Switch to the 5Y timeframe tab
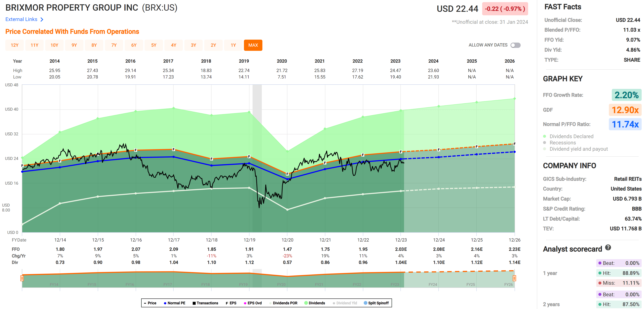The width and height of the screenshot is (644, 309). [154, 45]
